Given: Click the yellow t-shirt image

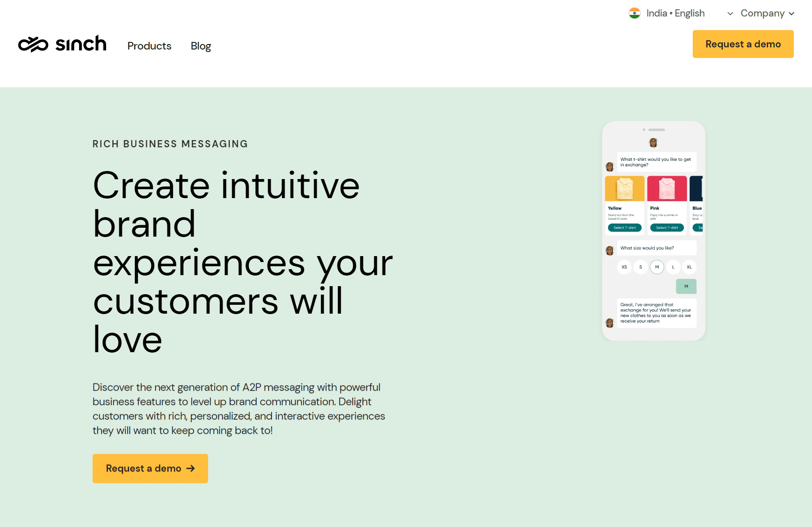Looking at the screenshot, I should 625,188.
